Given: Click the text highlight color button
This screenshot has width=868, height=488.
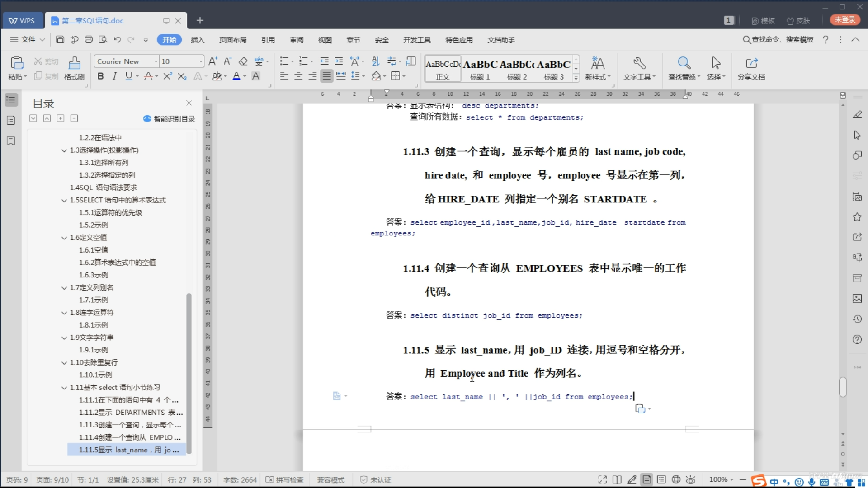Looking at the screenshot, I should (217, 76).
